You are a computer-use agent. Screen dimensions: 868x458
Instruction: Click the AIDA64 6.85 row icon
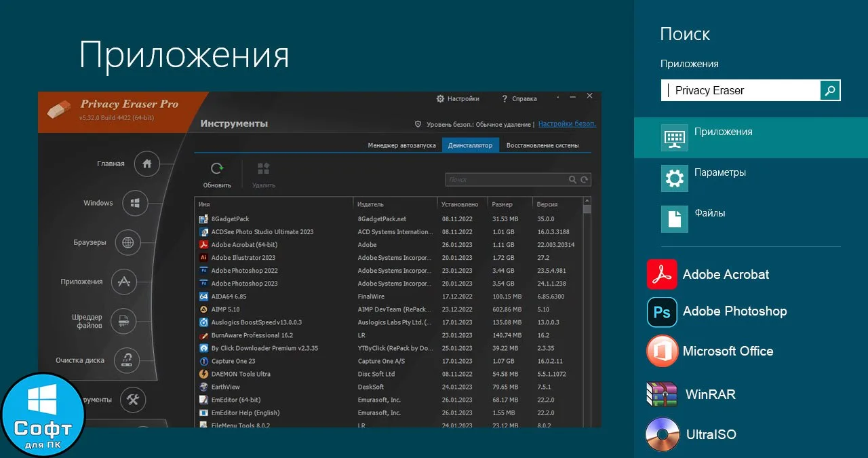pyautogui.click(x=203, y=297)
